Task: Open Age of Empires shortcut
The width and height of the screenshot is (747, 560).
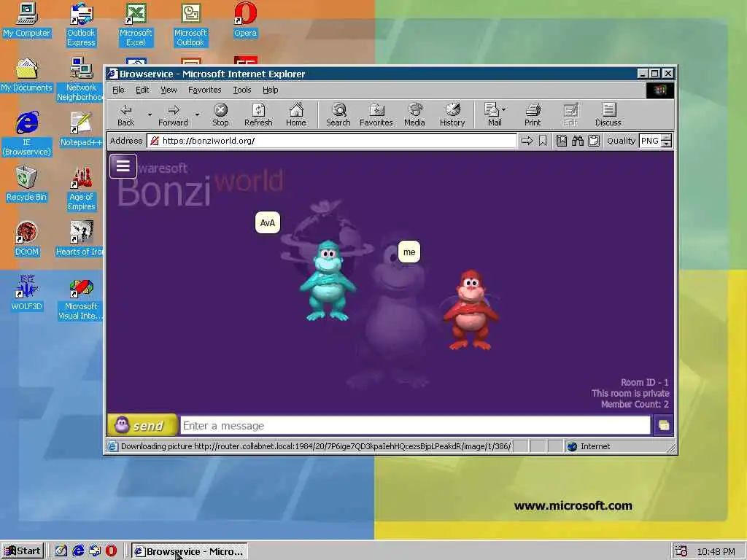Action: (81, 189)
